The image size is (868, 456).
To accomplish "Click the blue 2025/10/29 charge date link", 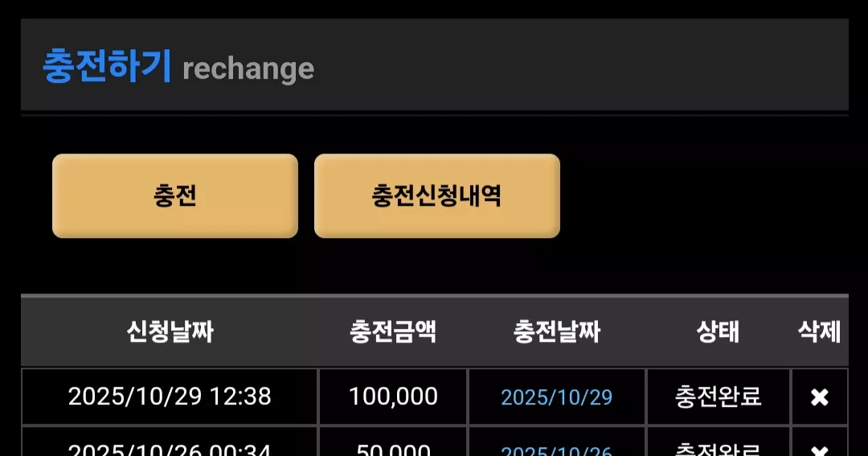I will point(556,396).
